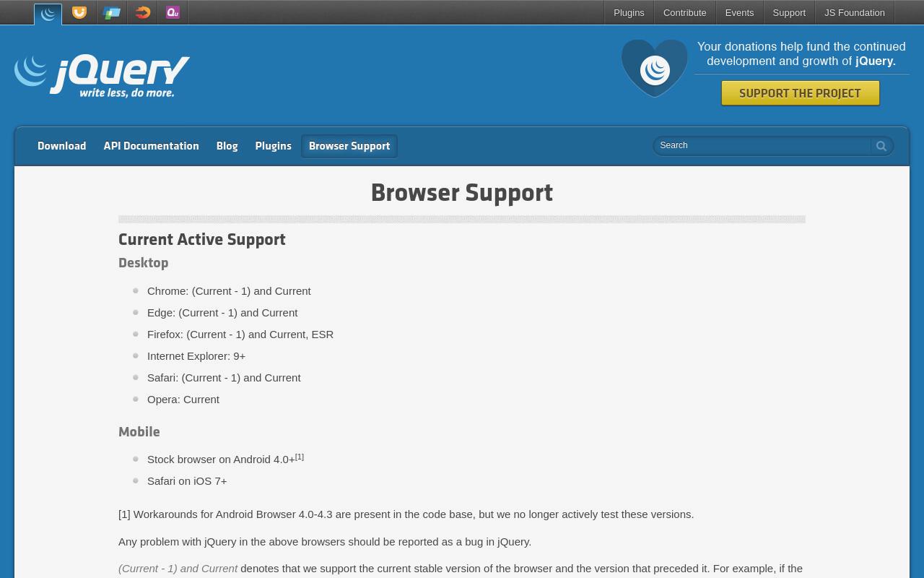Image resolution: width=924 pixels, height=578 pixels.
Task: Select the Browser Support nav tab
Action: pos(349,146)
